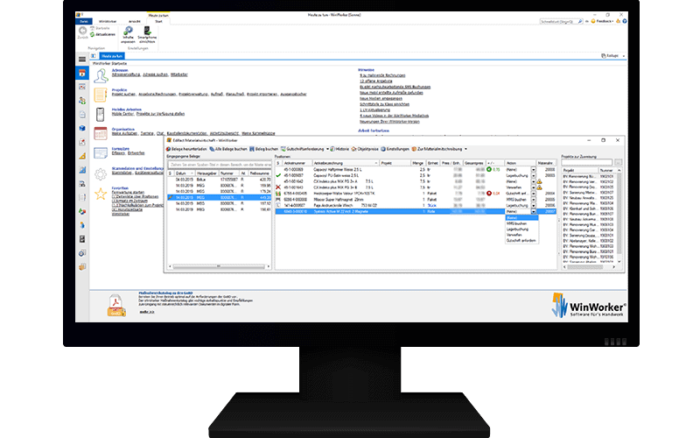Click horizontal scrollbar under the project list
700x438 pixels.
tap(589, 267)
